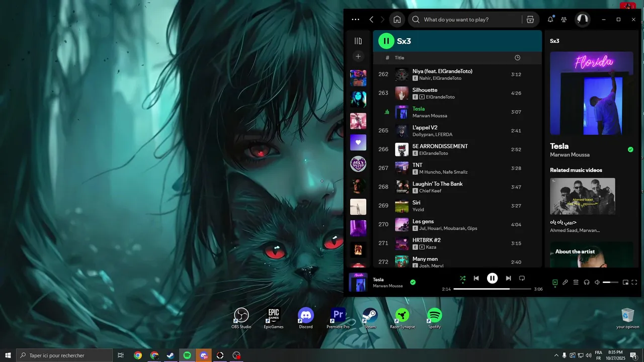Open EpicGames desktop shortcut
644x362 pixels.
(274, 319)
